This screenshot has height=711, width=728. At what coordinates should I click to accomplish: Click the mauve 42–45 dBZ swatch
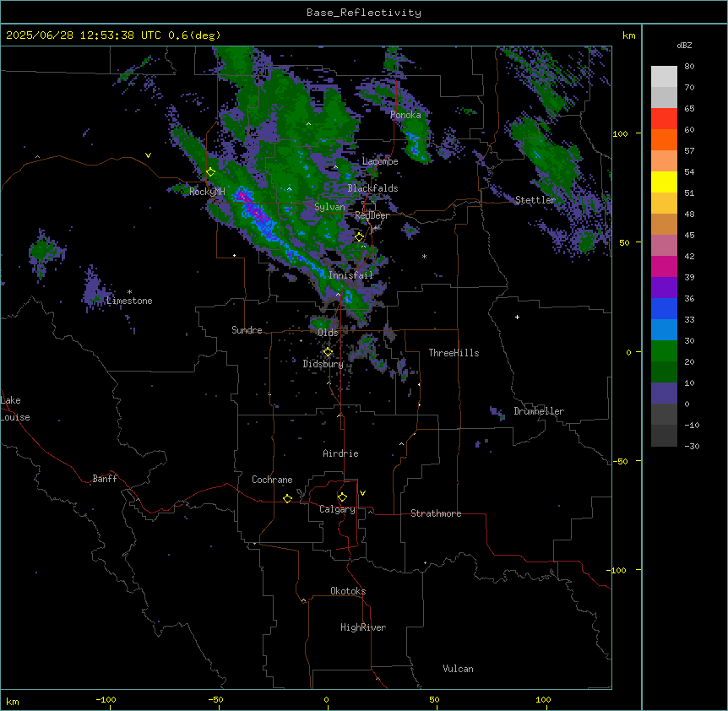pyautogui.click(x=664, y=245)
